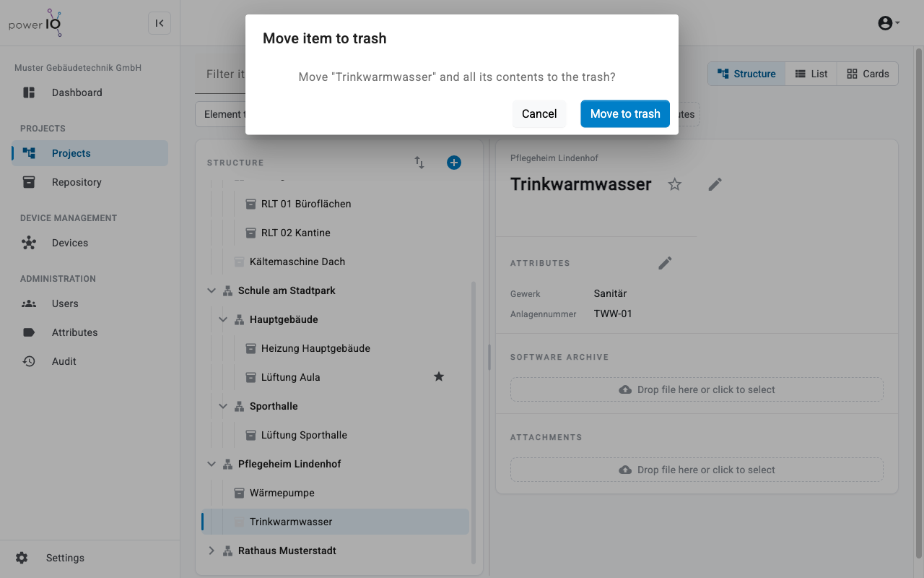
Task: Click the sort arrows icon in Structure header
Action: (419, 163)
